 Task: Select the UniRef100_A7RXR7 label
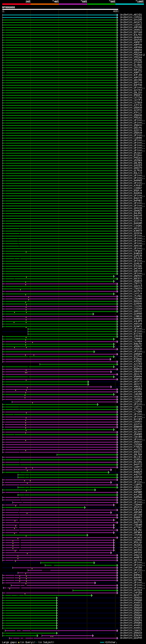(131, 186)
